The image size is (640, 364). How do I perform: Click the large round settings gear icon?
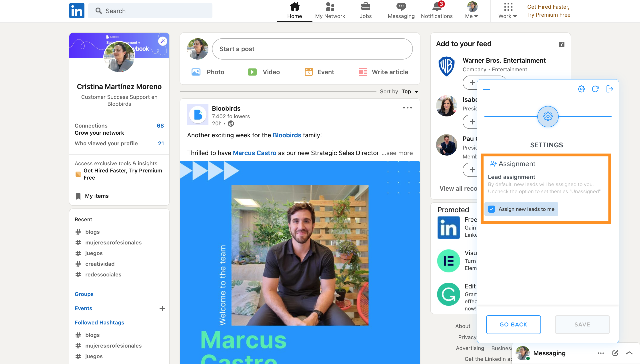548,116
